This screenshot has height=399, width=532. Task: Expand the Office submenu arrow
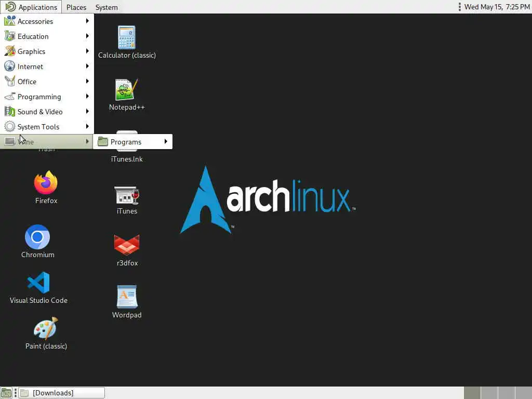[87, 82]
